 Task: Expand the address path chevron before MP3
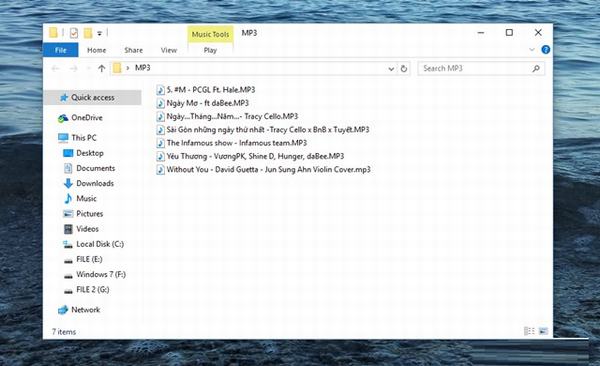[127, 68]
